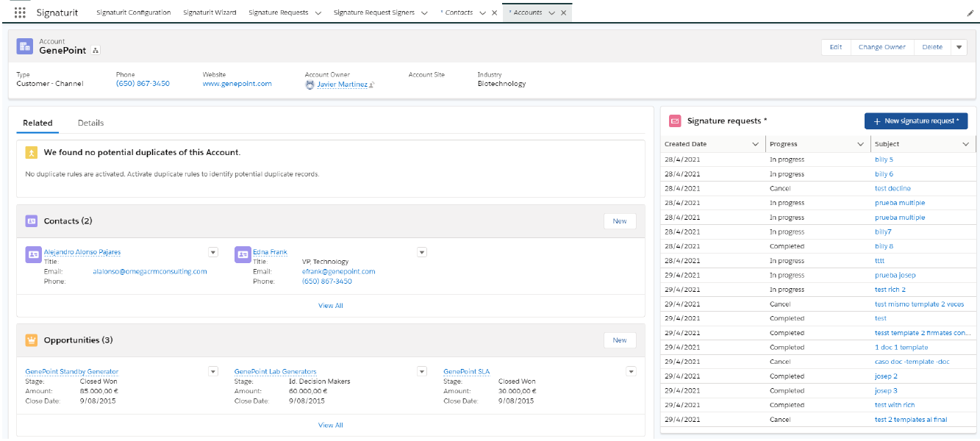Click the Signature requests envelope icon
The height and width of the screenshot is (441, 980).
[x=674, y=121]
